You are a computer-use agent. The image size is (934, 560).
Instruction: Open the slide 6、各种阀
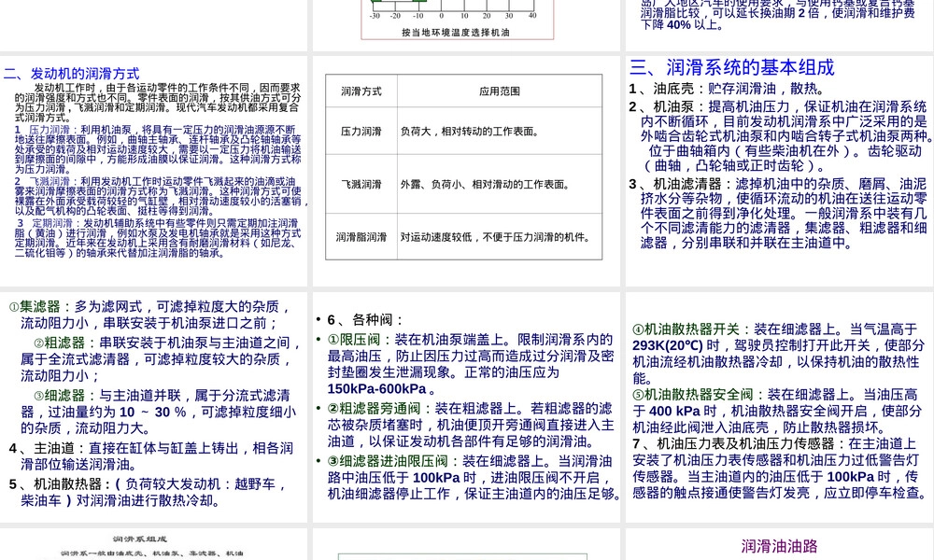(x=466, y=407)
